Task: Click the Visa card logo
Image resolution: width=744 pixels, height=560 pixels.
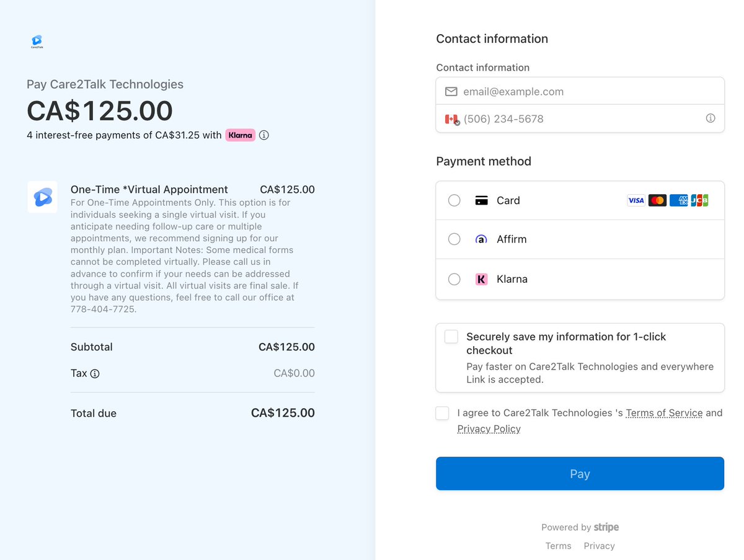Action: pos(636,200)
